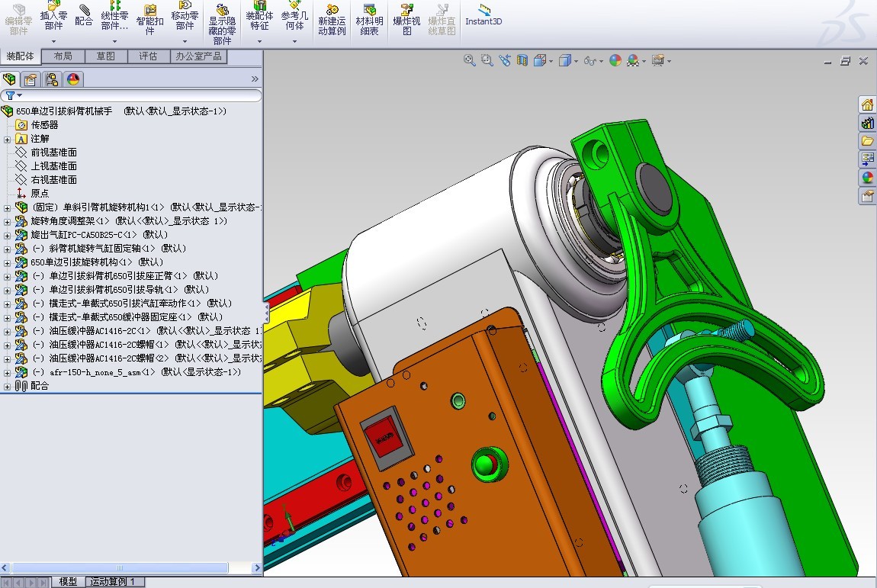
Task: Open 智能扣件 Smart Fasteners tool
Action: coord(150,17)
